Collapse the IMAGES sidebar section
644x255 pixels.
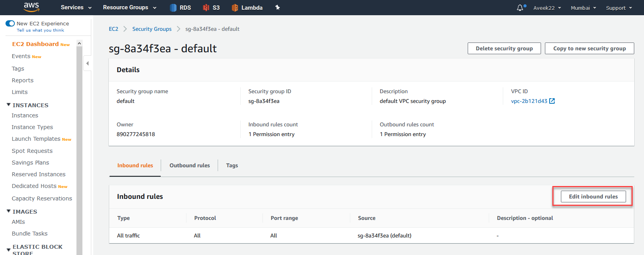[9, 211]
